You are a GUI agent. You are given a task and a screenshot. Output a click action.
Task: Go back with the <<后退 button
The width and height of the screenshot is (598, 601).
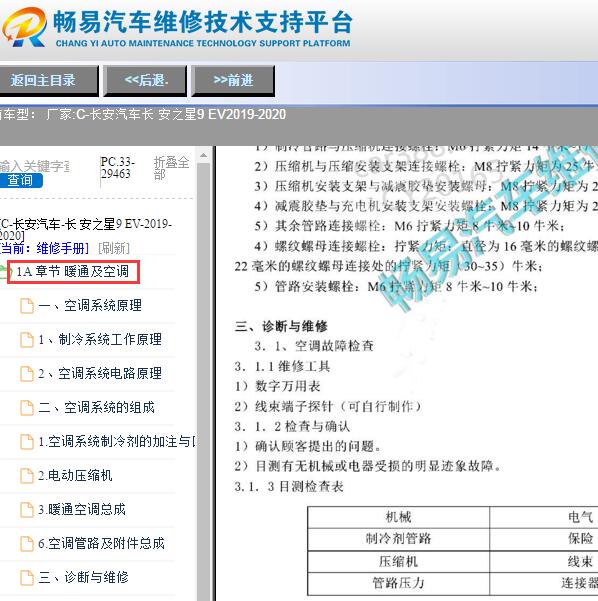point(145,80)
